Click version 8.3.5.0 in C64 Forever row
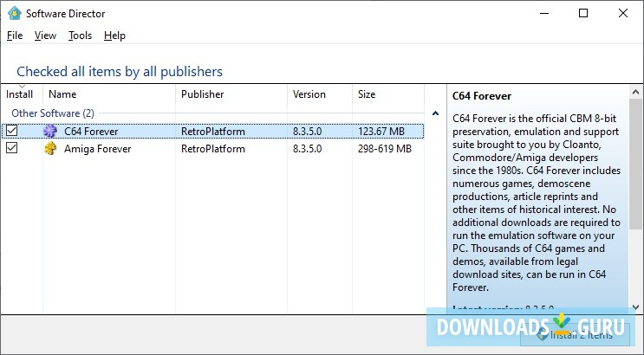 click(x=307, y=132)
